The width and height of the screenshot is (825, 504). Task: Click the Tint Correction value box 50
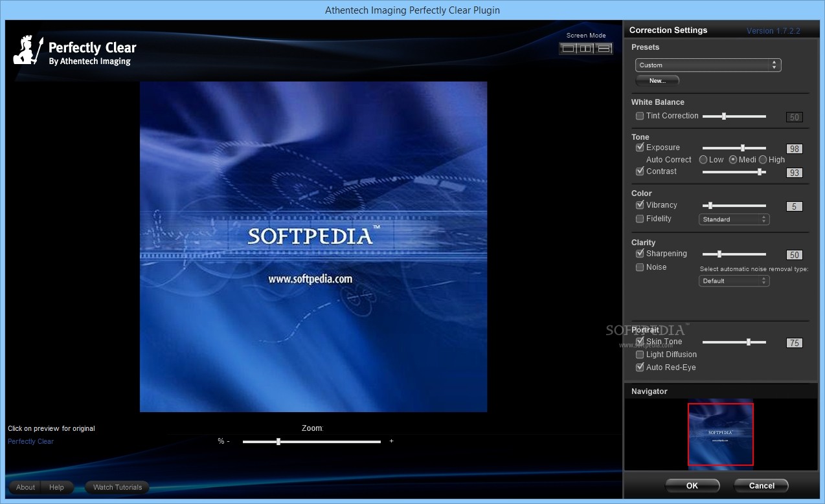point(795,117)
